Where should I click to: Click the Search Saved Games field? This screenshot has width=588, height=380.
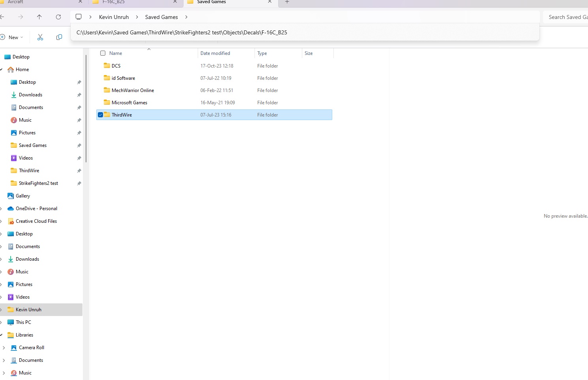coord(566,17)
